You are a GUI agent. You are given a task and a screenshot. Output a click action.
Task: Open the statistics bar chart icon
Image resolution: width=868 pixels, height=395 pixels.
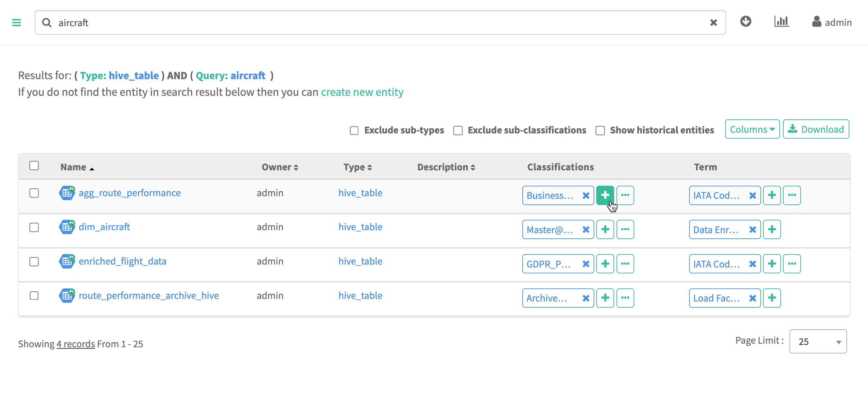coord(781,22)
